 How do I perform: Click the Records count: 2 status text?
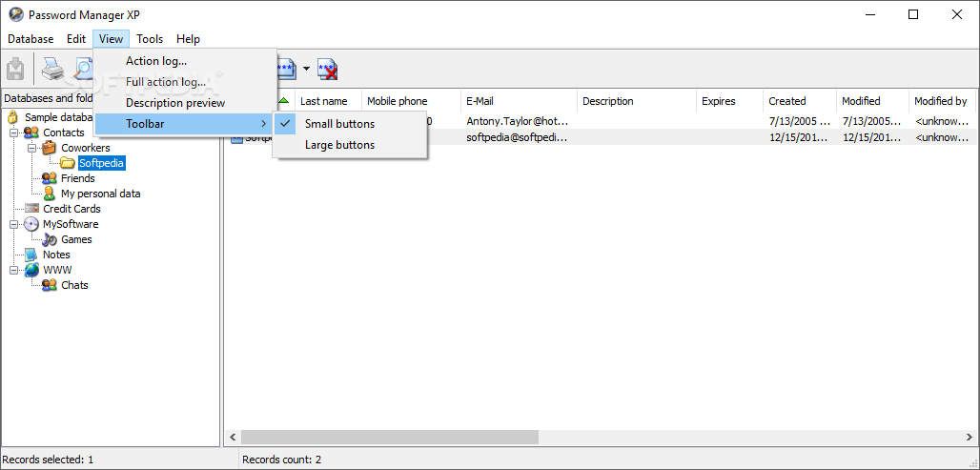(282, 460)
